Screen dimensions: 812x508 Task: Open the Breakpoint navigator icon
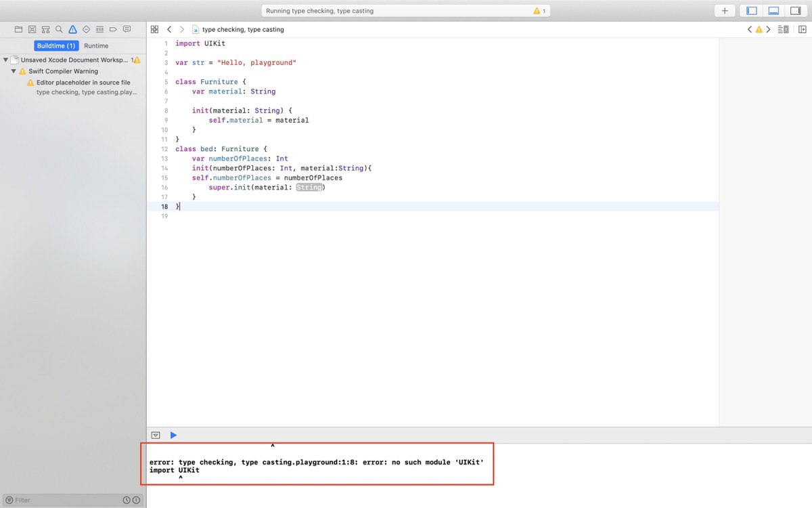tap(113, 29)
